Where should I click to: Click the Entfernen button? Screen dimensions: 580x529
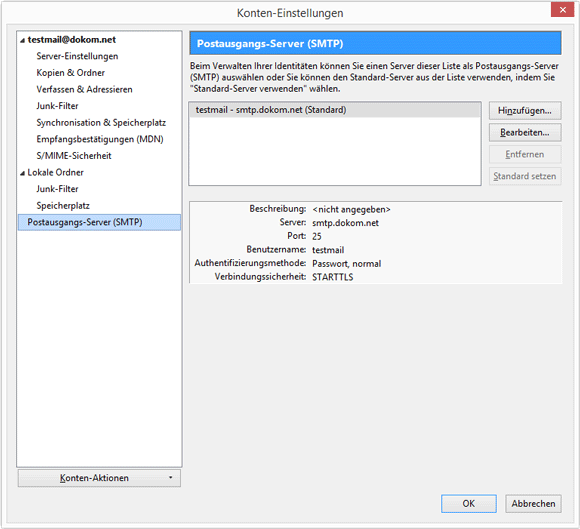click(x=525, y=154)
